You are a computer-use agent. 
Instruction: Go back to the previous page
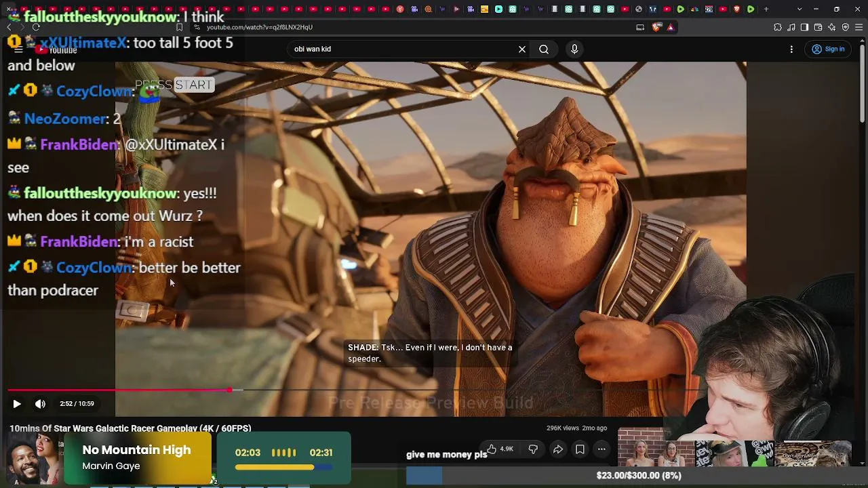point(9,27)
